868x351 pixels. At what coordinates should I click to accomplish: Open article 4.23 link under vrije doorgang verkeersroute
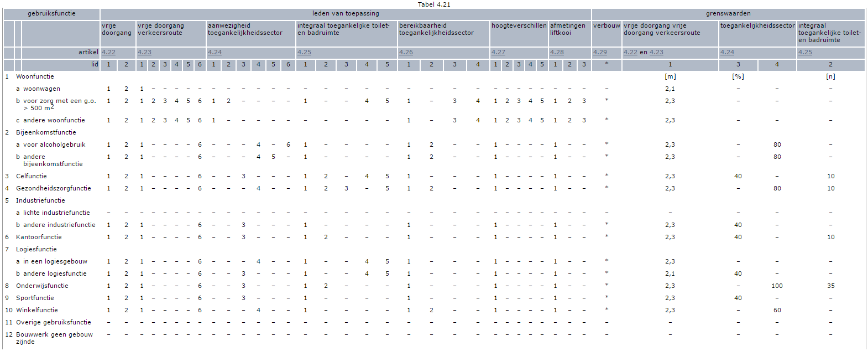click(144, 52)
